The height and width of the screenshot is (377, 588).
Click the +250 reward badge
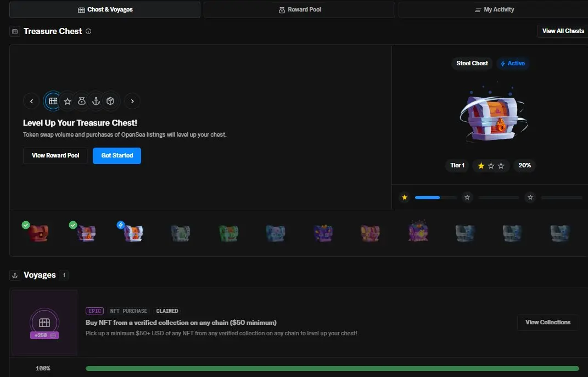44,335
